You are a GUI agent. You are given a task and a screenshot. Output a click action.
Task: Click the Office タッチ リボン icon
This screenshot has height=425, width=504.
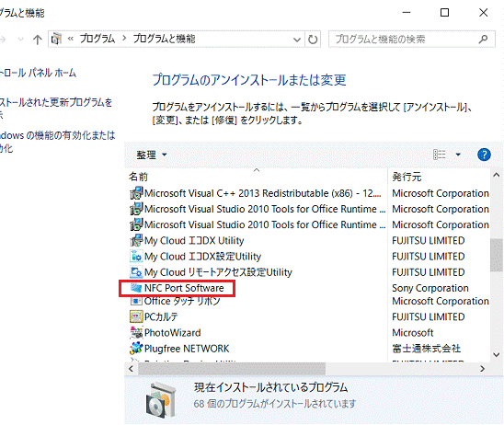(x=136, y=301)
